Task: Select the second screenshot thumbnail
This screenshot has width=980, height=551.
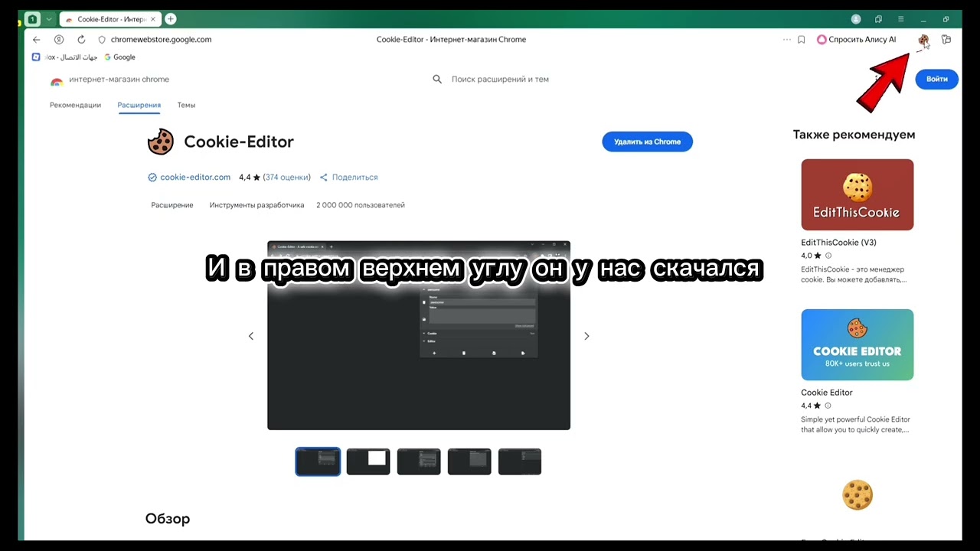Action: (368, 461)
